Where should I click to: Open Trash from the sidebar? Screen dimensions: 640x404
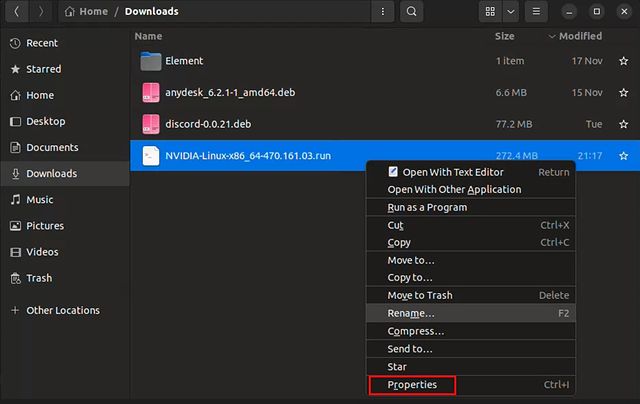(39, 278)
